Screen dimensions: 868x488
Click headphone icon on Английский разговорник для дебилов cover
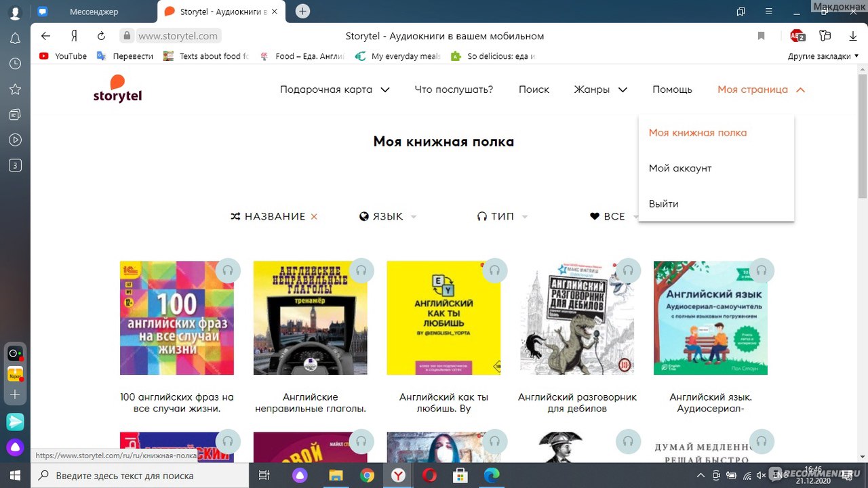[628, 270]
